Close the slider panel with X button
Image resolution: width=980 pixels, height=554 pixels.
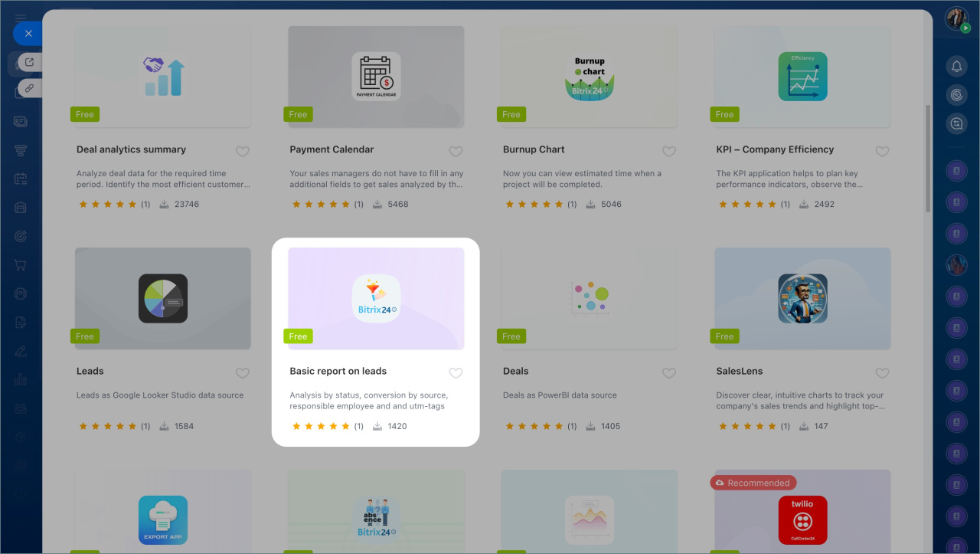(28, 34)
